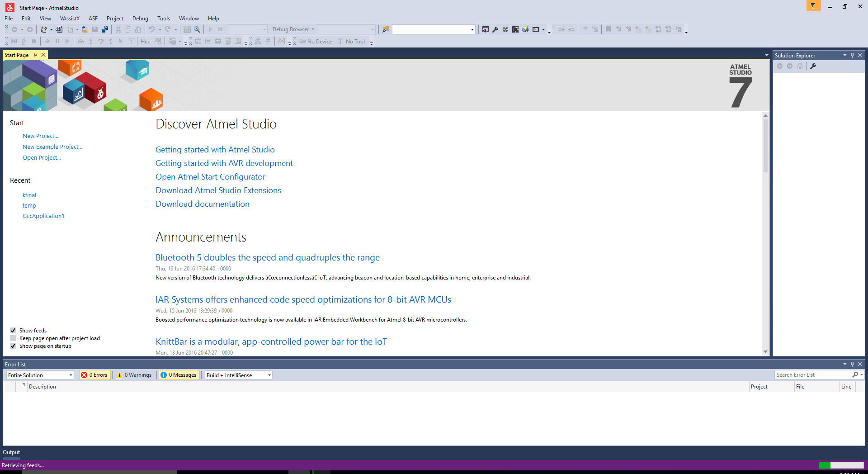Open the Tools menu
Image resolution: width=868 pixels, height=474 pixels.
click(164, 19)
